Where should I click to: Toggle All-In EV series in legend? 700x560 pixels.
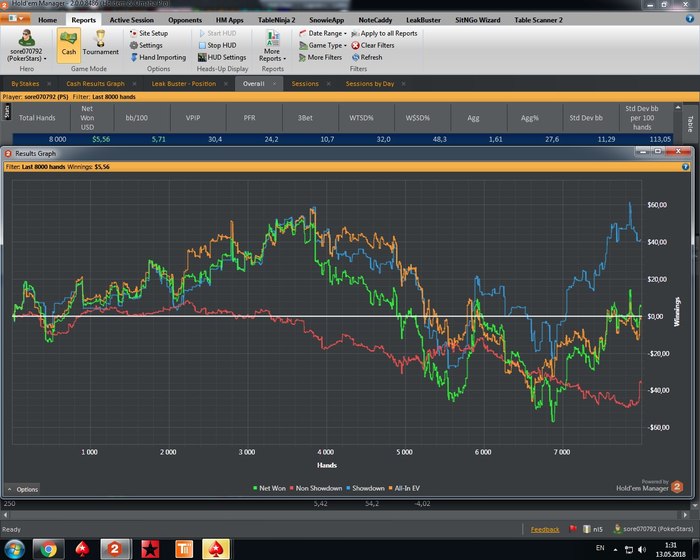click(404, 489)
